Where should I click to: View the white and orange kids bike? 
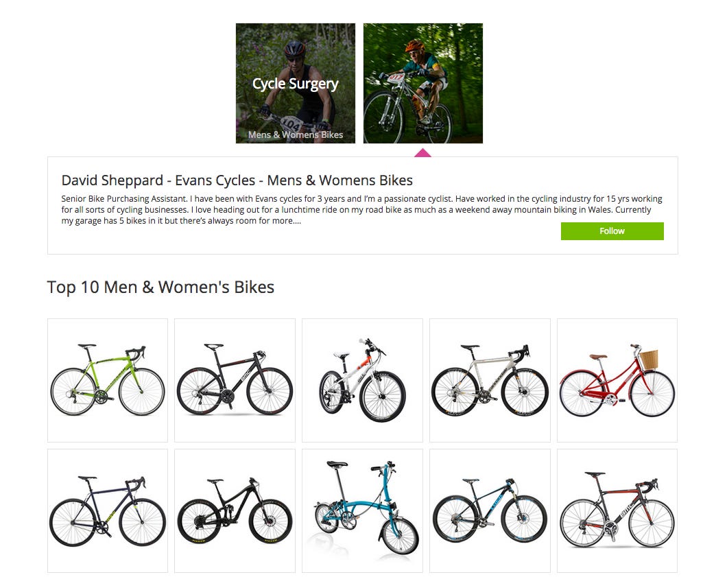click(362, 380)
